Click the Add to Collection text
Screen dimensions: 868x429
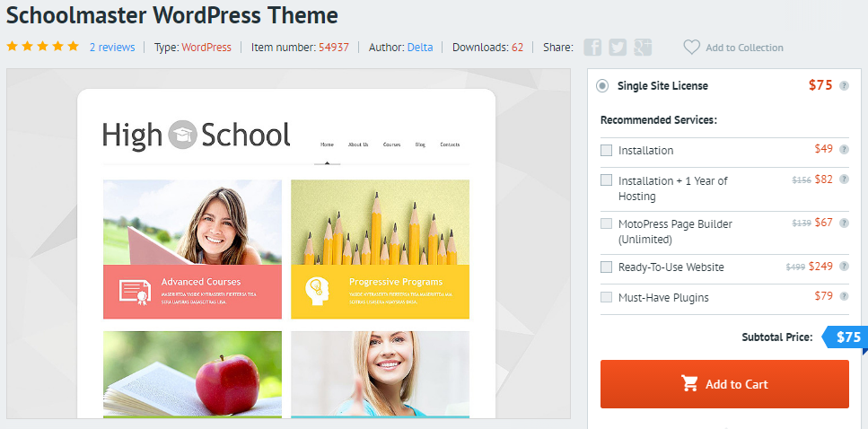point(744,48)
